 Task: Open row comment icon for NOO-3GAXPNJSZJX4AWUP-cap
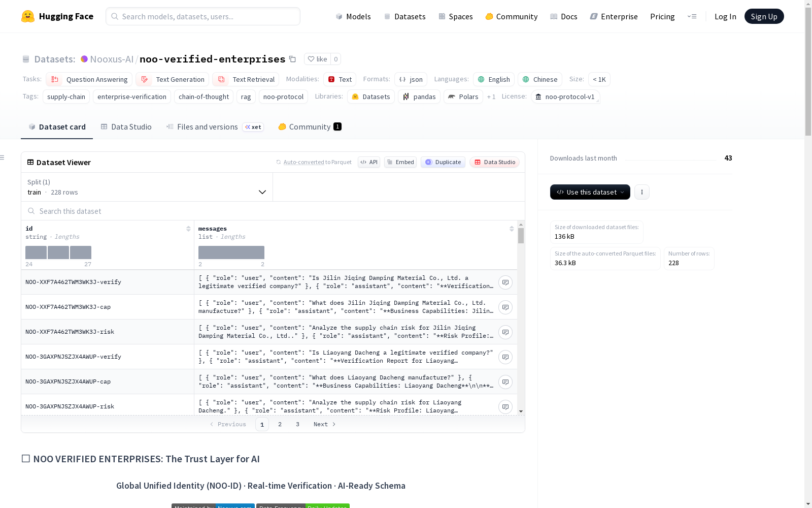505,382
